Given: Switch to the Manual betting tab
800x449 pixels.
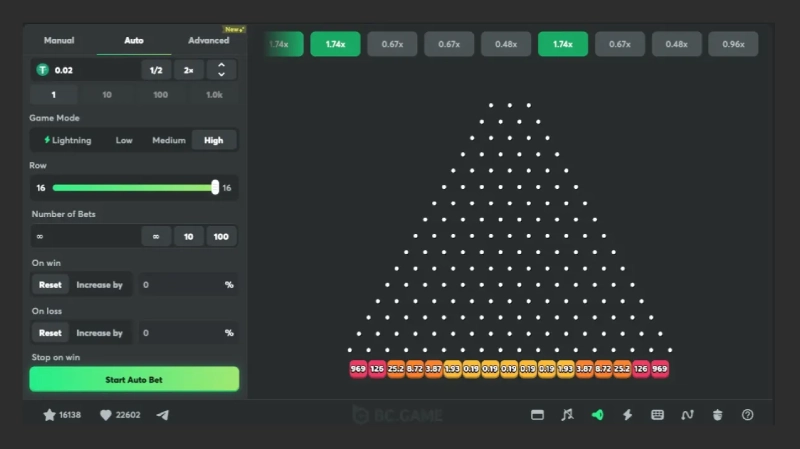Looking at the screenshot, I should click(59, 40).
